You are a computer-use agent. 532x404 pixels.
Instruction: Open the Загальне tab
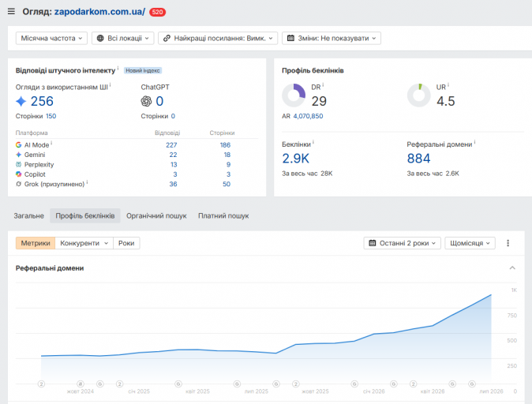(29, 215)
